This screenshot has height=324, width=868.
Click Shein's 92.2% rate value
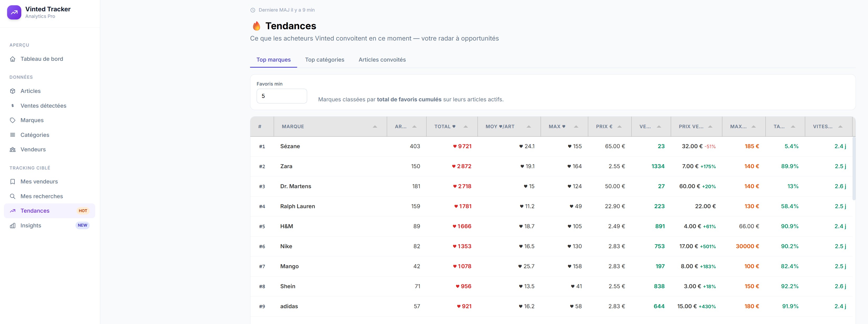(789, 286)
